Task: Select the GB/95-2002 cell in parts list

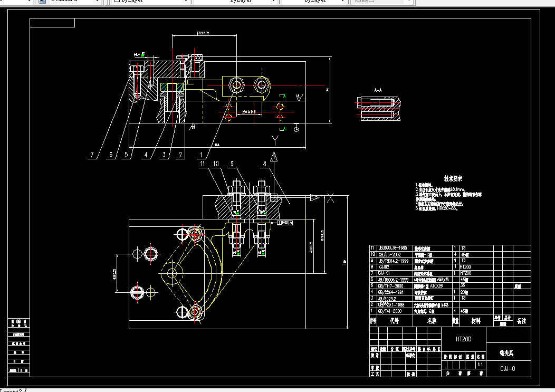Action: click(389, 255)
